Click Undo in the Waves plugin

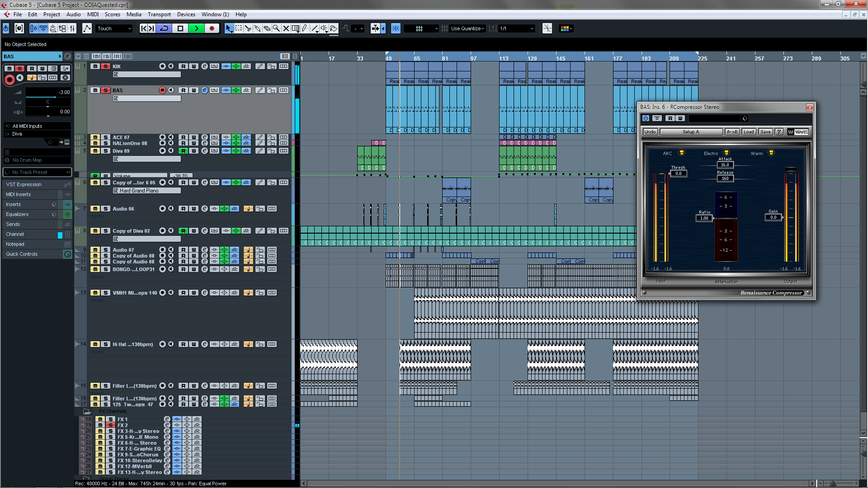[650, 132]
